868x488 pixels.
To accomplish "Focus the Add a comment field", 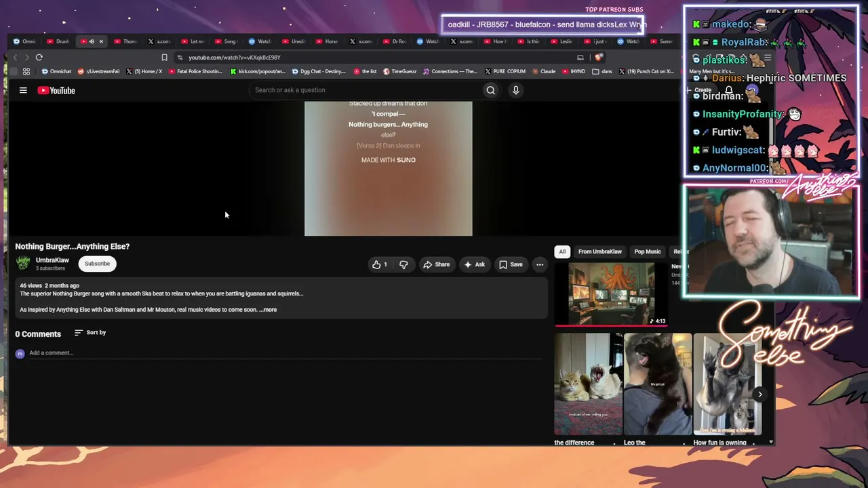I will click(x=285, y=353).
